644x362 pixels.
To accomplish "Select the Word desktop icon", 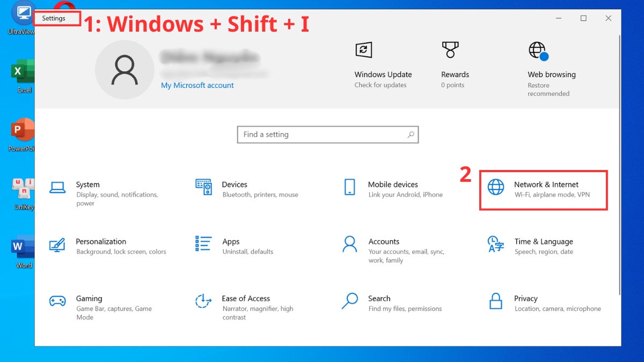I will [23, 252].
